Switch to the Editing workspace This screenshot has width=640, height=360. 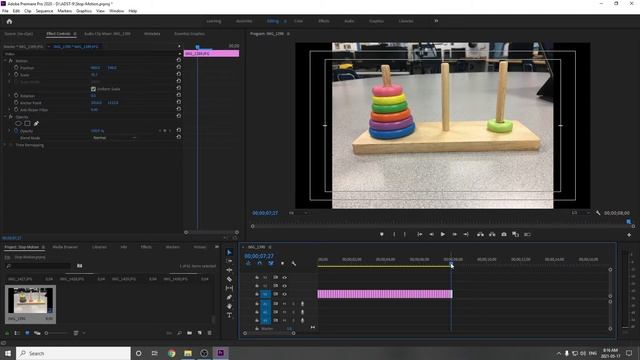click(x=273, y=21)
